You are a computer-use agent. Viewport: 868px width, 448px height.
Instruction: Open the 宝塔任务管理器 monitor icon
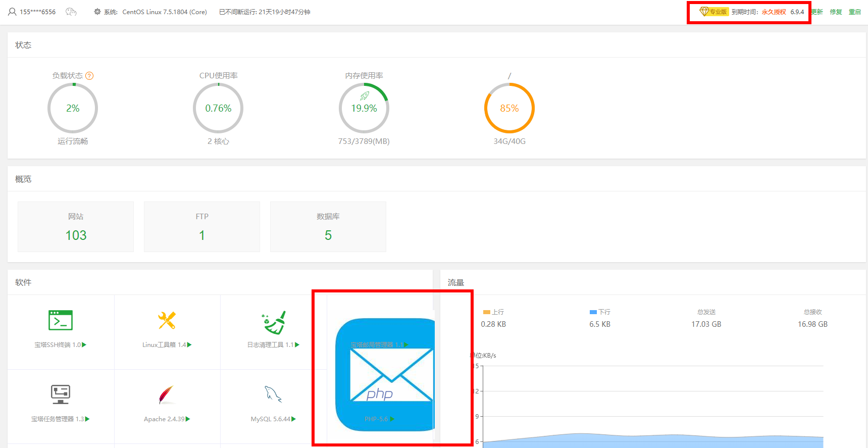(61, 394)
